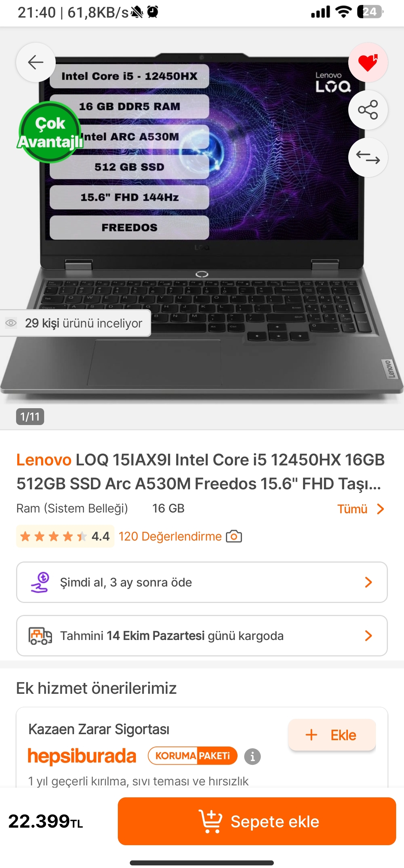Screen dimensions: 404x868
Task: Expand Şimdi al, 3 ay sonra öde
Action: (202, 582)
